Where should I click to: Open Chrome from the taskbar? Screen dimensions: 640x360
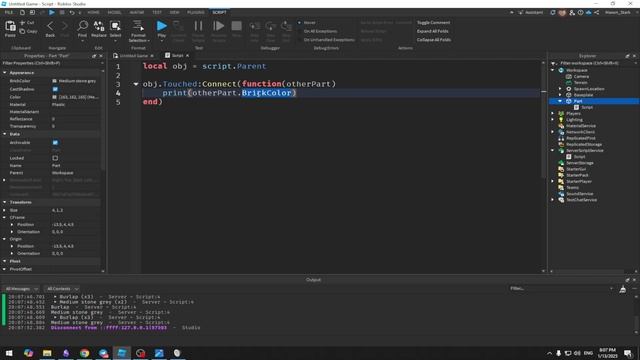pyautogui.click(x=84, y=353)
